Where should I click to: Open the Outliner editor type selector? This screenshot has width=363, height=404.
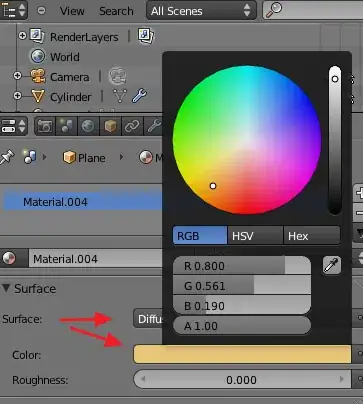click(x=13, y=10)
